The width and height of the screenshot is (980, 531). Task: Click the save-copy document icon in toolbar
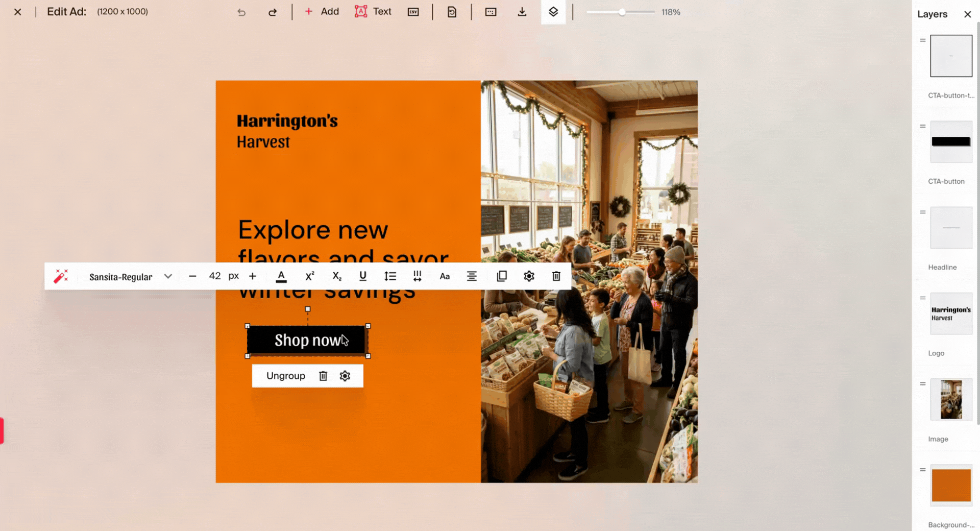452,12
